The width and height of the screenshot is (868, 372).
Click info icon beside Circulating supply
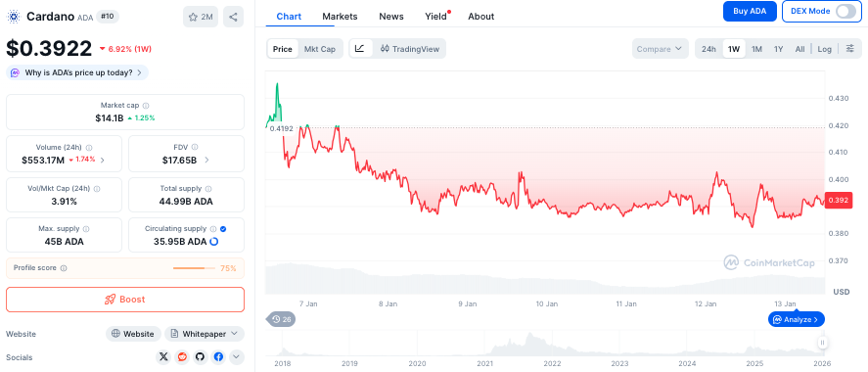pyautogui.click(x=213, y=229)
